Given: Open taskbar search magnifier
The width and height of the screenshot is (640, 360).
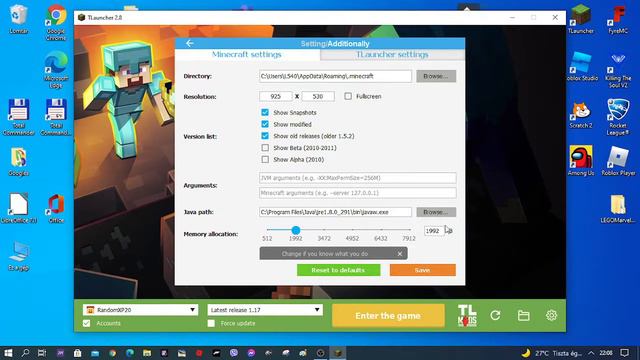Looking at the screenshot, I should click(25, 353).
